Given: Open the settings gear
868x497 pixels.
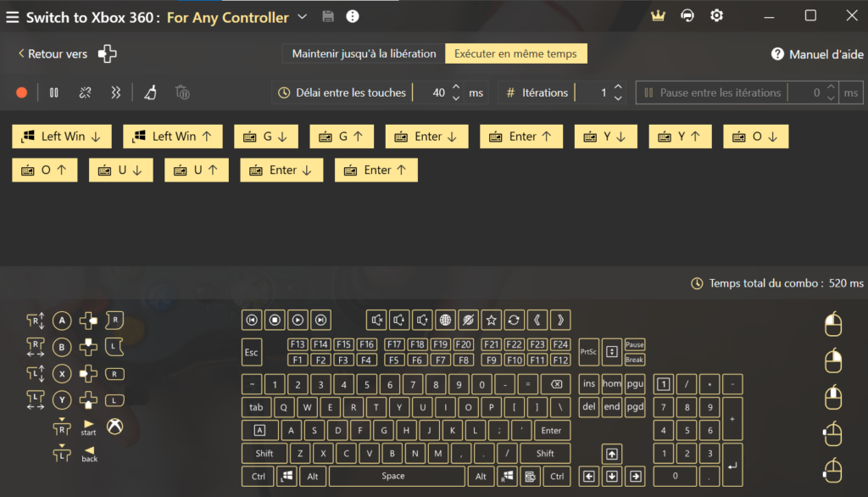Looking at the screenshot, I should tap(717, 16).
